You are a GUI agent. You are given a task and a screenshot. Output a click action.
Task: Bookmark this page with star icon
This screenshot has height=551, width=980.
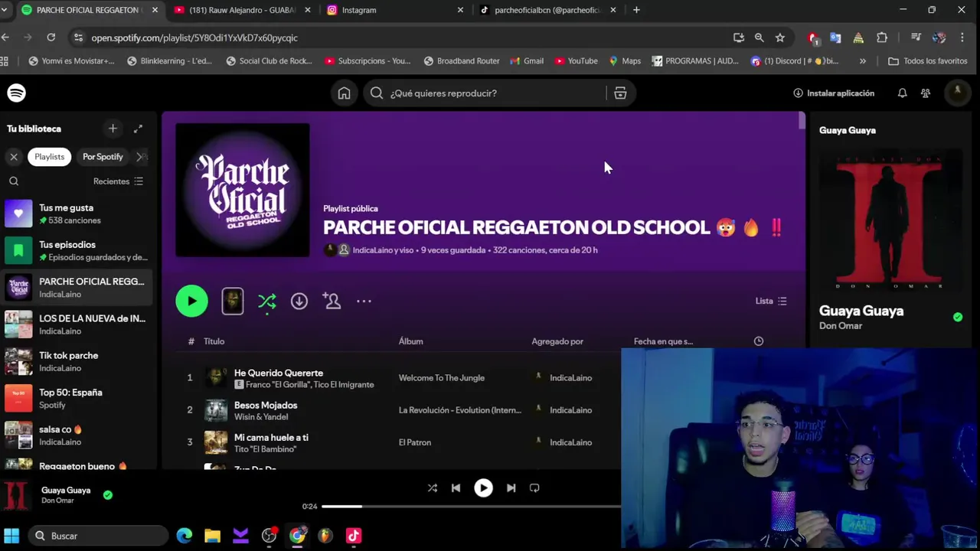coord(779,37)
